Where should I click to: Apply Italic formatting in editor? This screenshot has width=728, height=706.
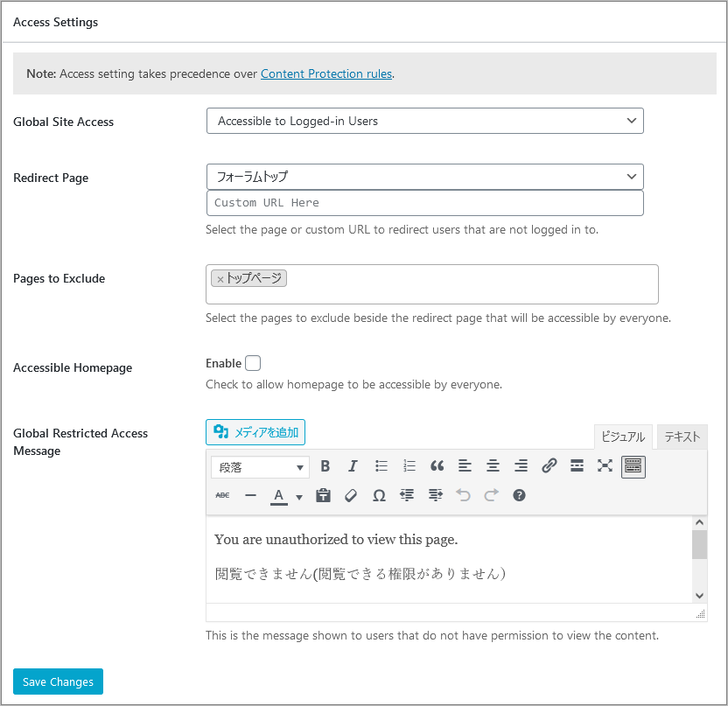coord(353,466)
